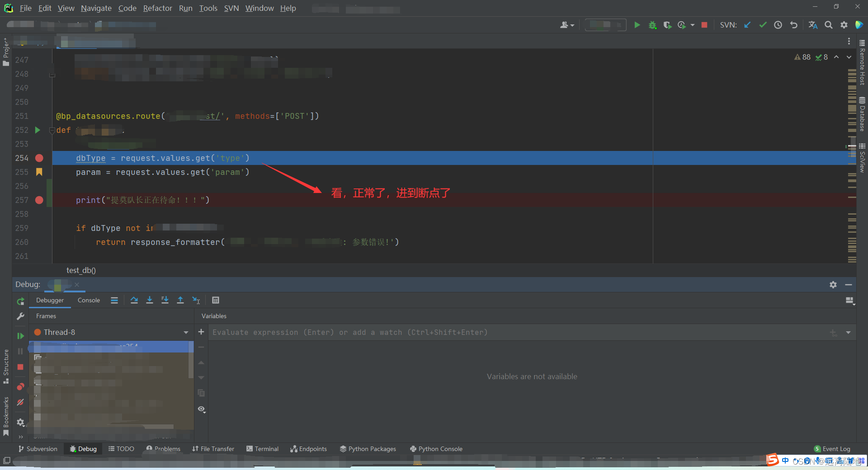The image size is (868, 470).
Task: Open the Terminal tool window
Action: 262,449
